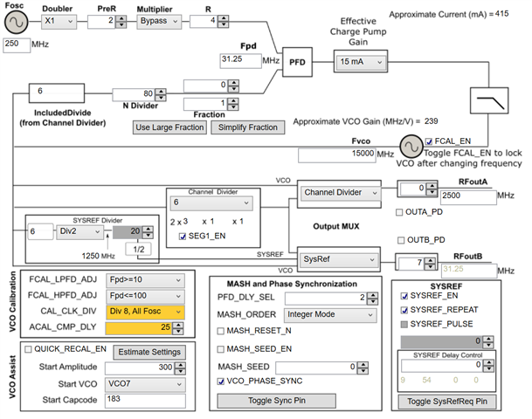Click the Fosc oscillator sine-wave icon

(x=16, y=22)
